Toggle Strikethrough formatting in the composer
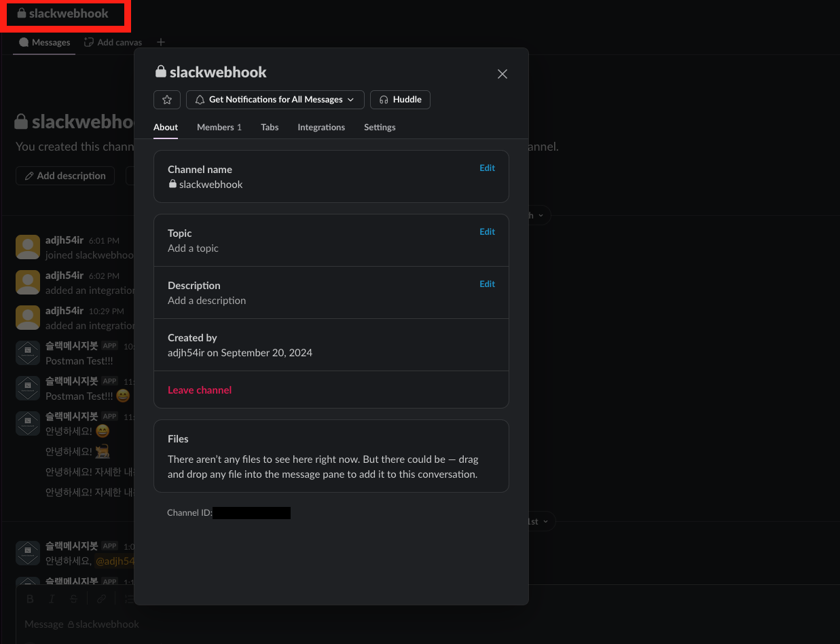 tap(74, 599)
